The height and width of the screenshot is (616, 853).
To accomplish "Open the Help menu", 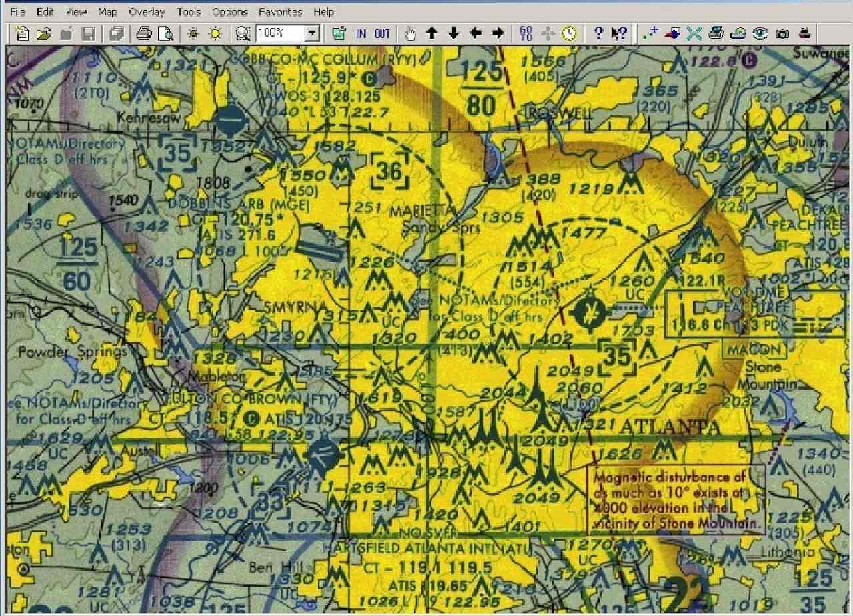I will tap(323, 12).
